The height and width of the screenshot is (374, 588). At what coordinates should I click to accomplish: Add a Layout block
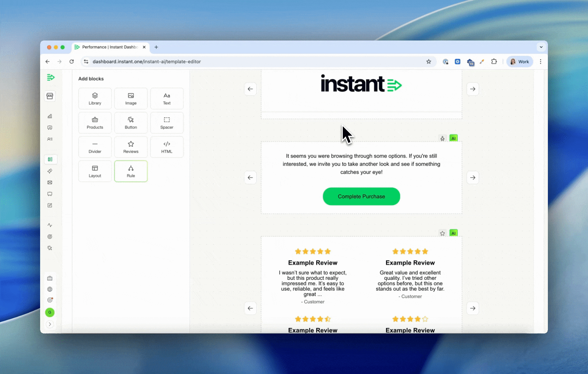click(x=95, y=171)
